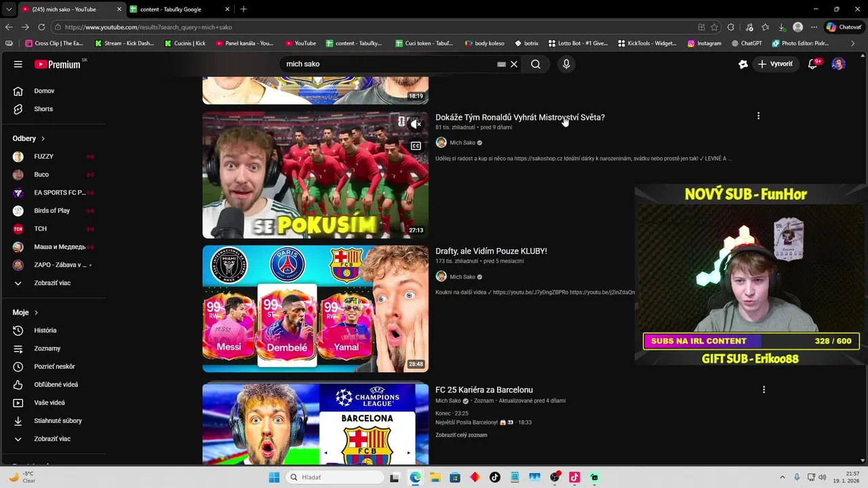Image resolution: width=868 pixels, height=488 pixels.
Task: Click the sparkle icon left of Vytvoriť
Action: [x=743, y=64]
